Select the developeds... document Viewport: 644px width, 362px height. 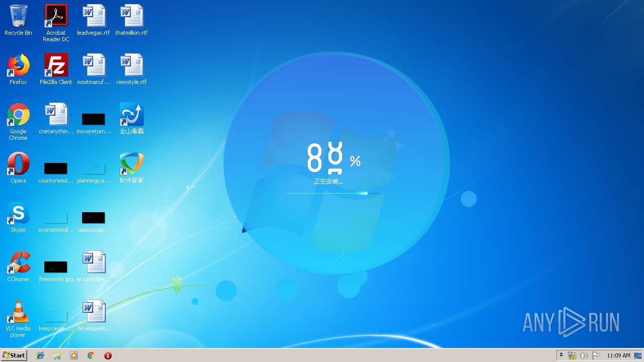pos(94,316)
